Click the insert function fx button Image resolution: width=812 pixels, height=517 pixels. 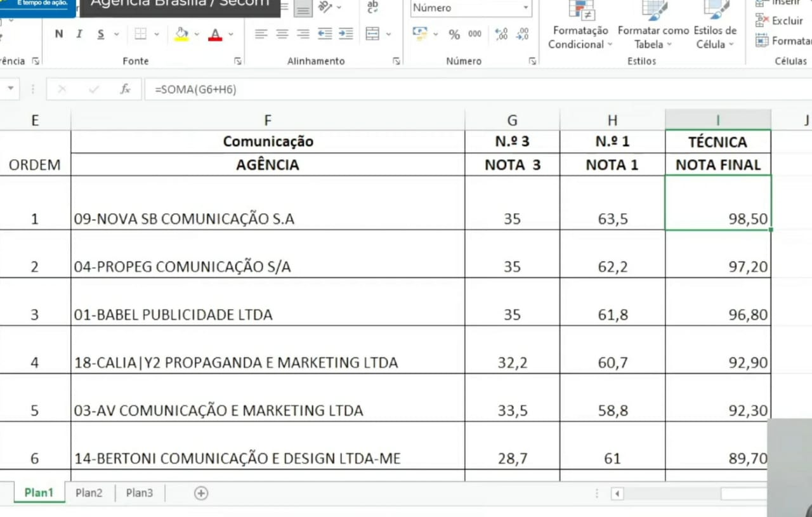126,89
